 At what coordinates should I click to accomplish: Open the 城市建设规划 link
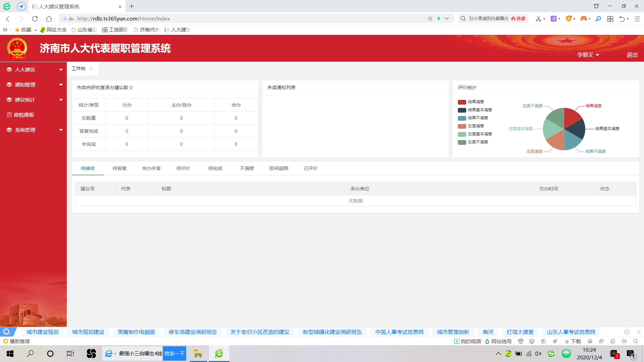pos(43,332)
